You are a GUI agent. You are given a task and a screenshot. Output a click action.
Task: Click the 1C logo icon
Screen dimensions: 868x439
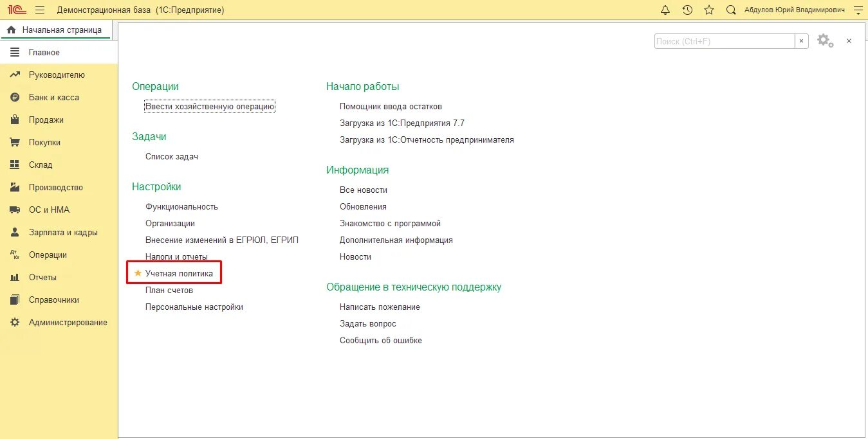tap(16, 10)
